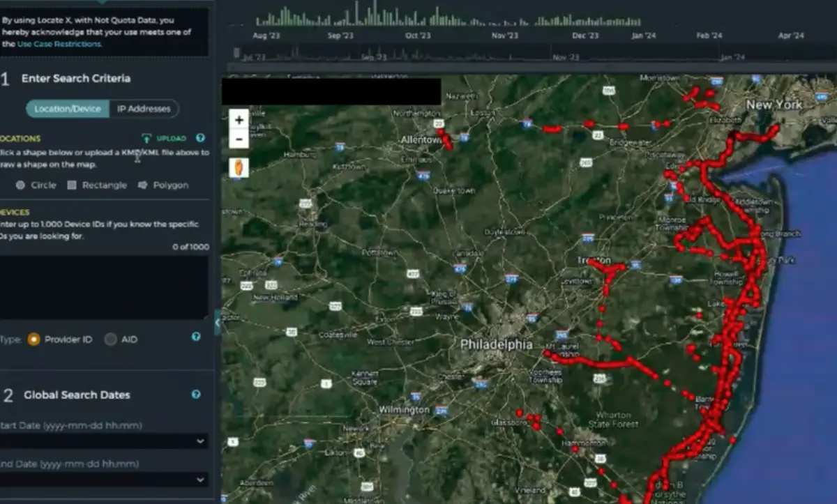Click the Trenton map label
837x504 pixels.
[594, 259]
